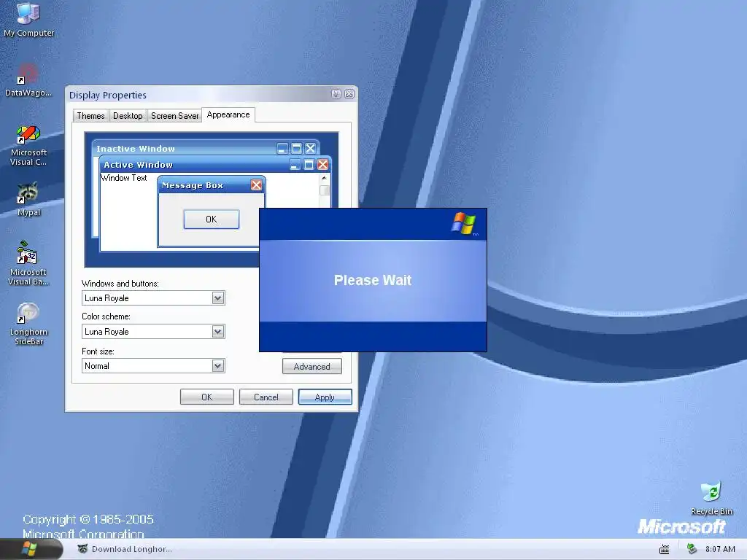Click the Active Window preview close icon

322,164
